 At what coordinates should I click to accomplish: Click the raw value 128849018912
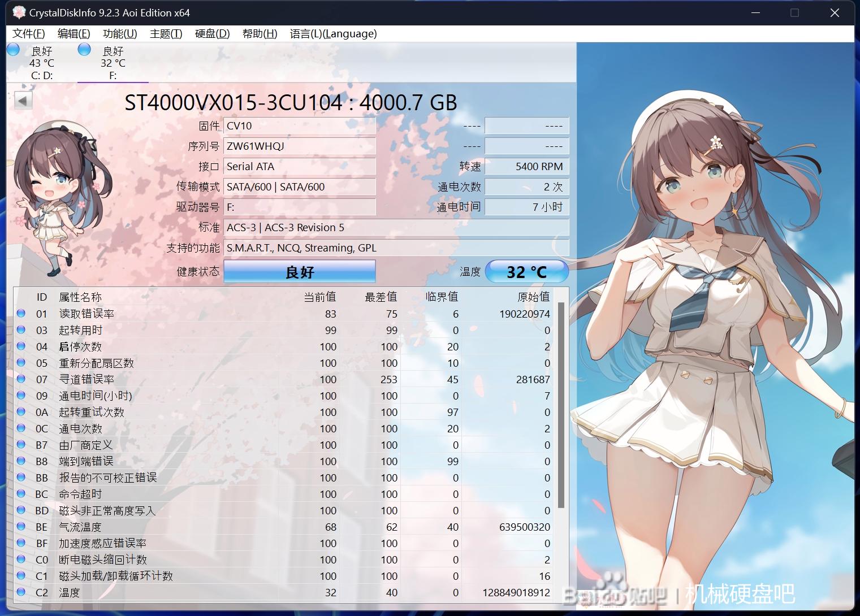[x=516, y=592]
